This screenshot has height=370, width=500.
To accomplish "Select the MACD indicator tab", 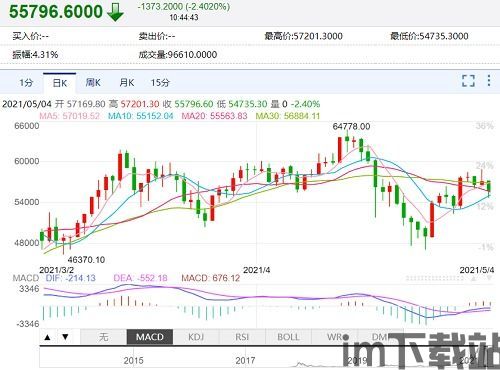I will tap(150, 337).
